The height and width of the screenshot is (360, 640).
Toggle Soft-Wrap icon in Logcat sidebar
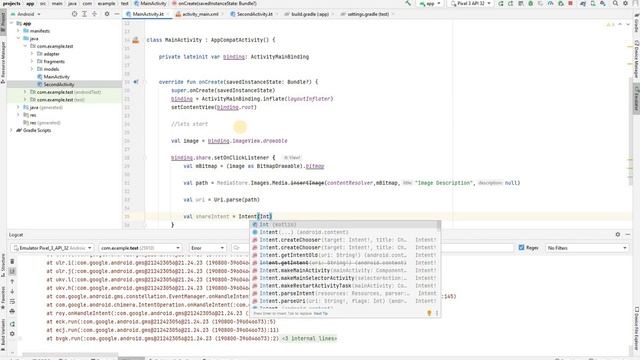(x=12, y=302)
